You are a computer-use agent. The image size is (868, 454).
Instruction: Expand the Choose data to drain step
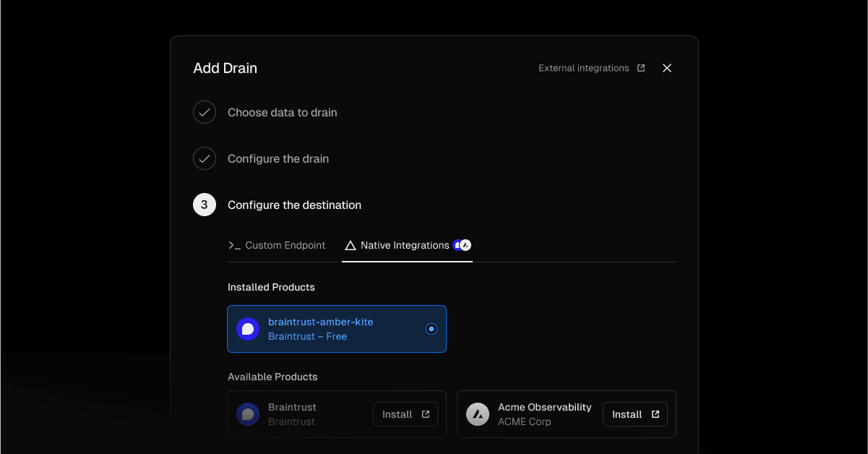pyautogui.click(x=282, y=113)
